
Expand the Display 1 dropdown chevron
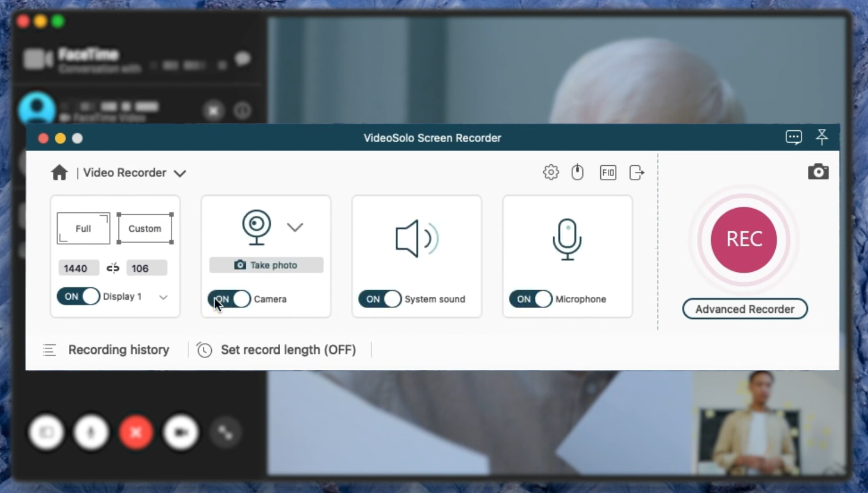pos(164,297)
